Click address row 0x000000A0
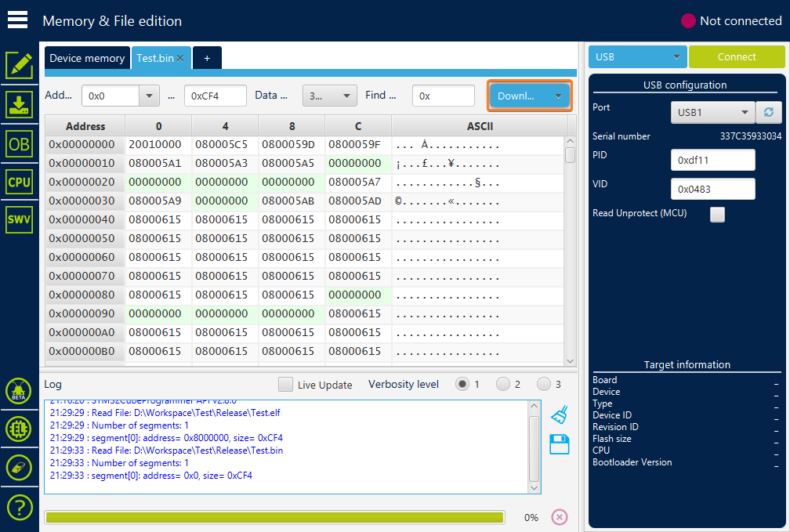This screenshot has width=790, height=532. (85, 332)
